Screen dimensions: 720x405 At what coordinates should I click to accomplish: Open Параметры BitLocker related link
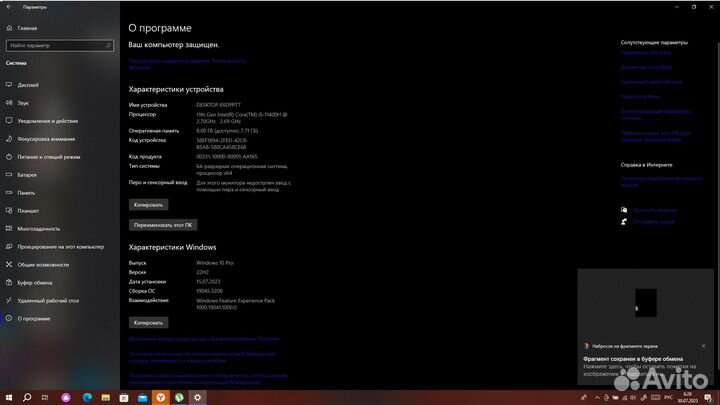[646, 53]
